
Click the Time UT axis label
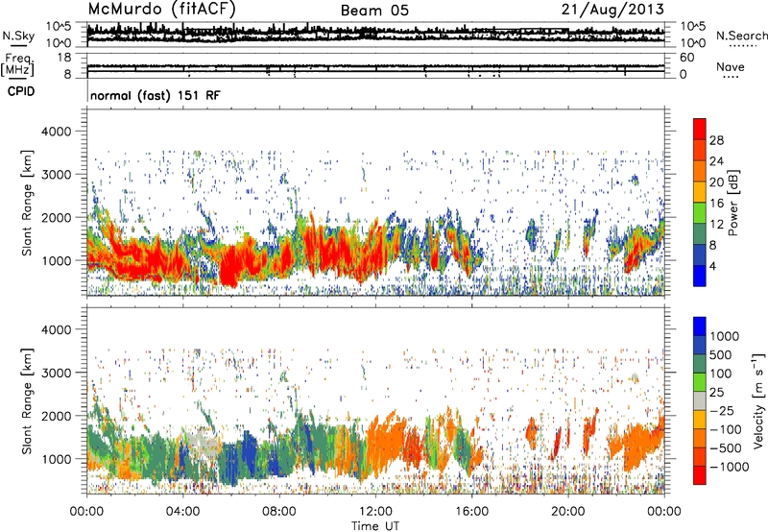(x=375, y=526)
